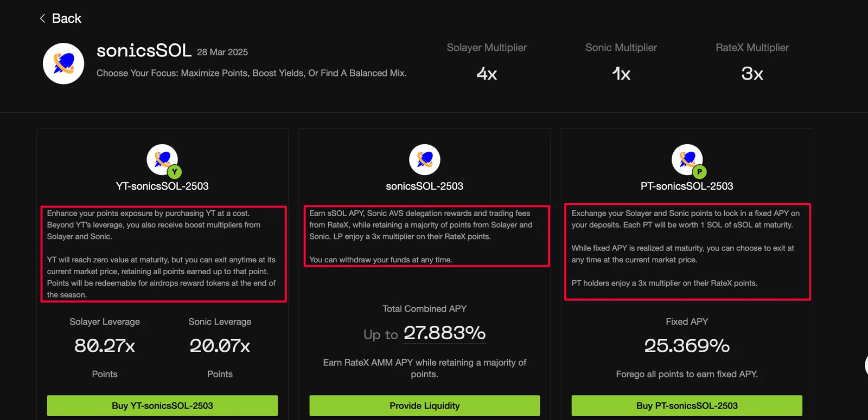The image size is (868, 420).
Task: Click the 'Choose Your Focus' tagline text
Action: click(x=252, y=73)
